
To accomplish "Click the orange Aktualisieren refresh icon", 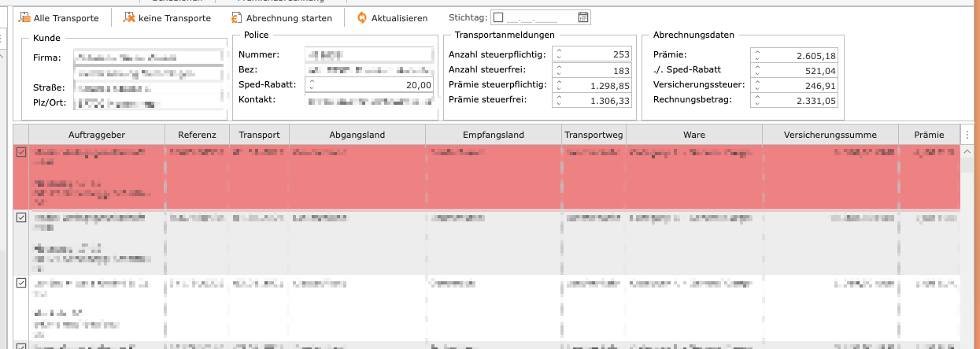I will (x=362, y=17).
